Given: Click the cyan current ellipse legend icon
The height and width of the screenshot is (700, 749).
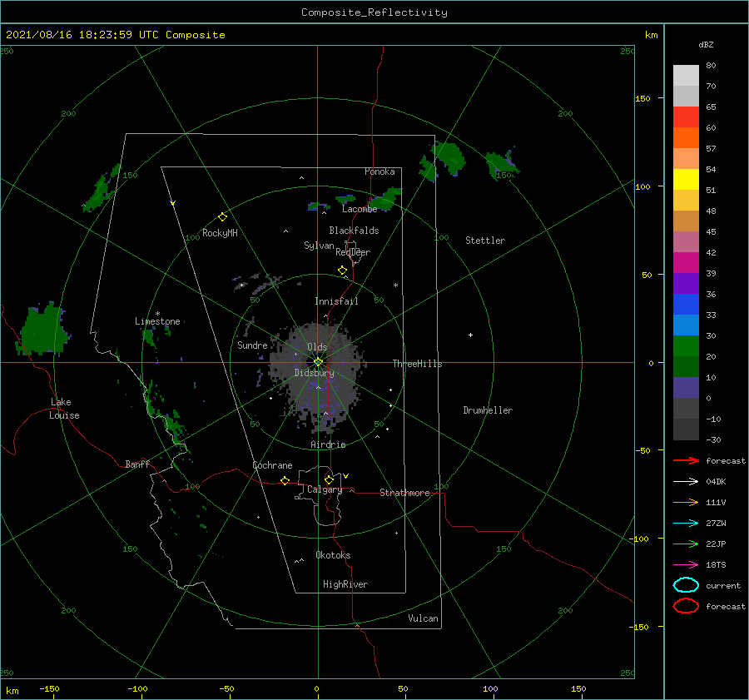Looking at the screenshot, I should 686,585.
